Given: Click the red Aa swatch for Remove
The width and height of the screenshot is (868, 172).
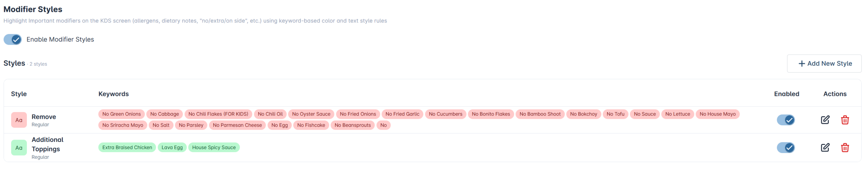Looking at the screenshot, I should click(19, 120).
